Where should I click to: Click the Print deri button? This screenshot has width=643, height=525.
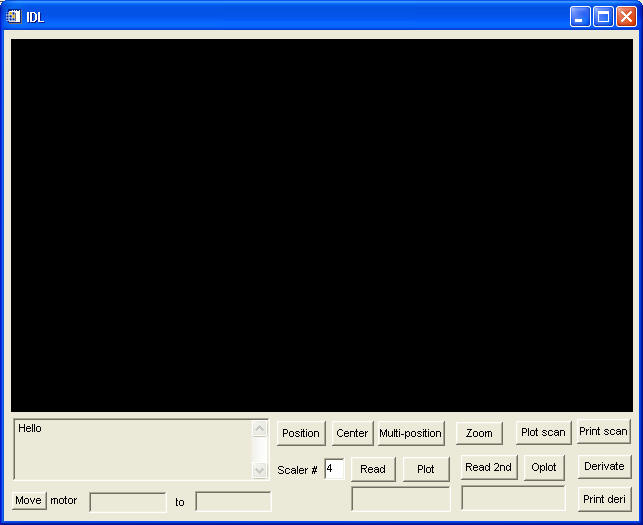tap(604, 499)
